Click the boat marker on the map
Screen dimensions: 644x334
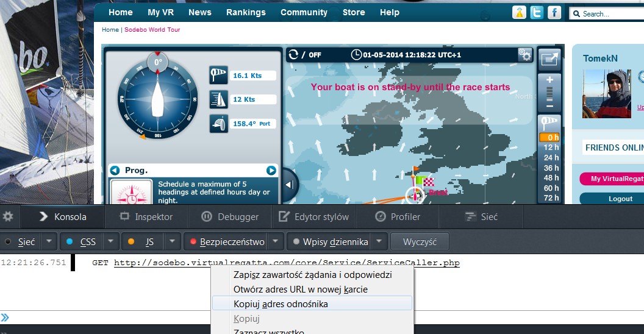pos(415,196)
